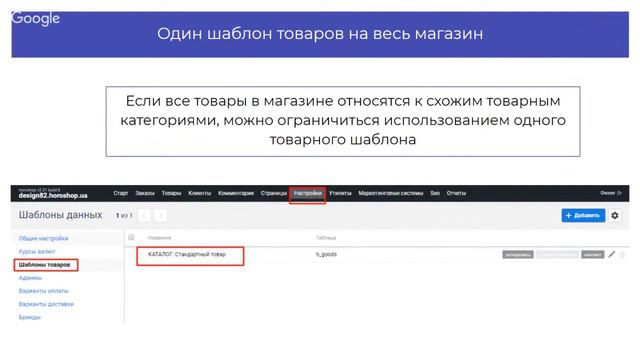
Task: Switch to Страницы in top navigation
Action: (x=273, y=193)
